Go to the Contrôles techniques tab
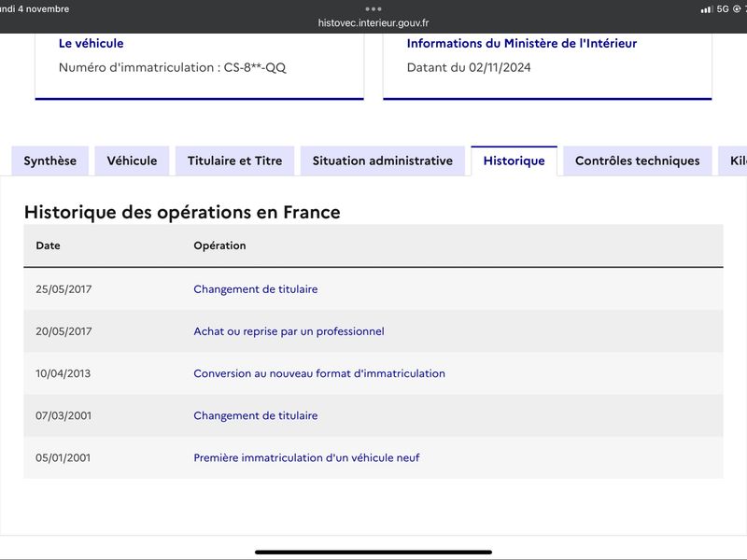 pyautogui.click(x=638, y=161)
